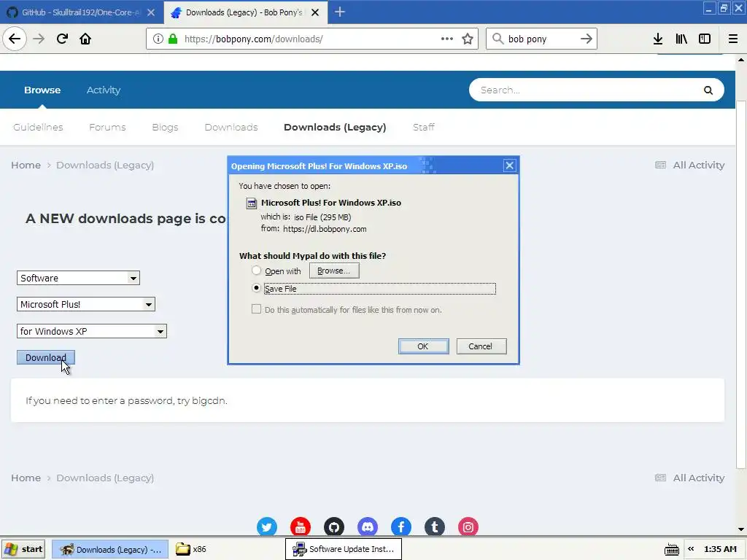Image resolution: width=747 pixels, height=560 pixels.
Task: Open a new tab with plus icon
Action: pyautogui.click(x=340, y=12)
